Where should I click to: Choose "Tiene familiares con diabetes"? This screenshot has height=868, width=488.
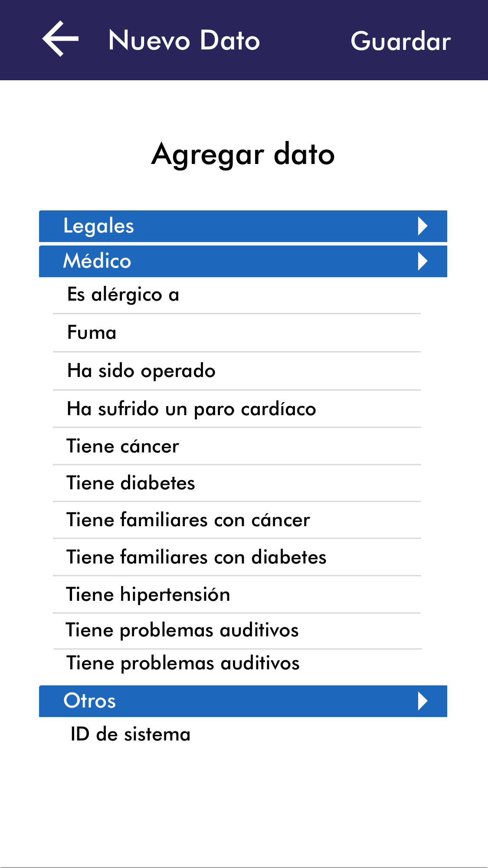click(x=196, y=557)
